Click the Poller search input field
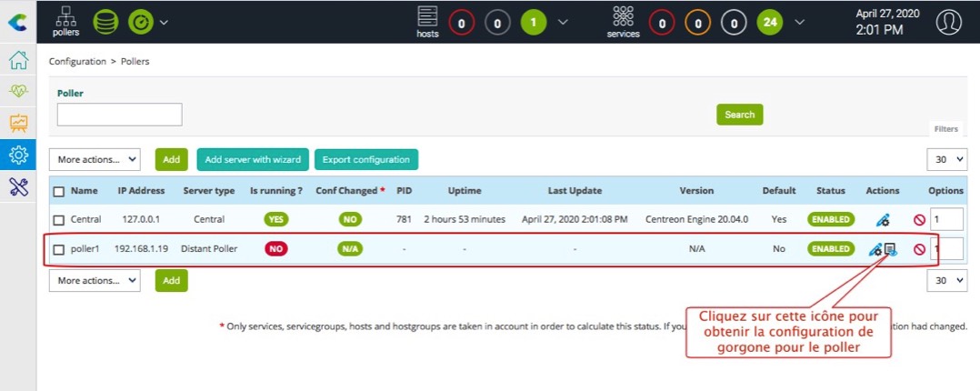Image resolution: width=980 pixels, height=391 pixels. coord(119,114)
